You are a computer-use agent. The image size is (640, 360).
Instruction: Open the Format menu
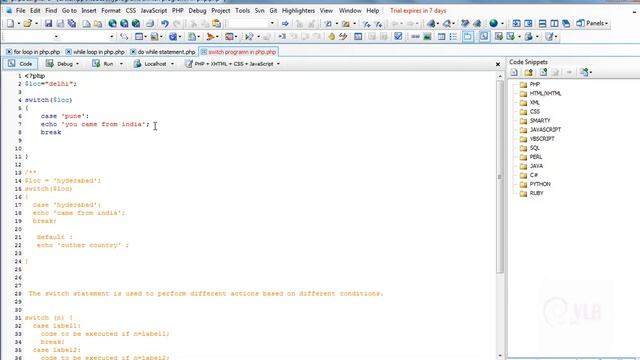[x=111, y=11]
